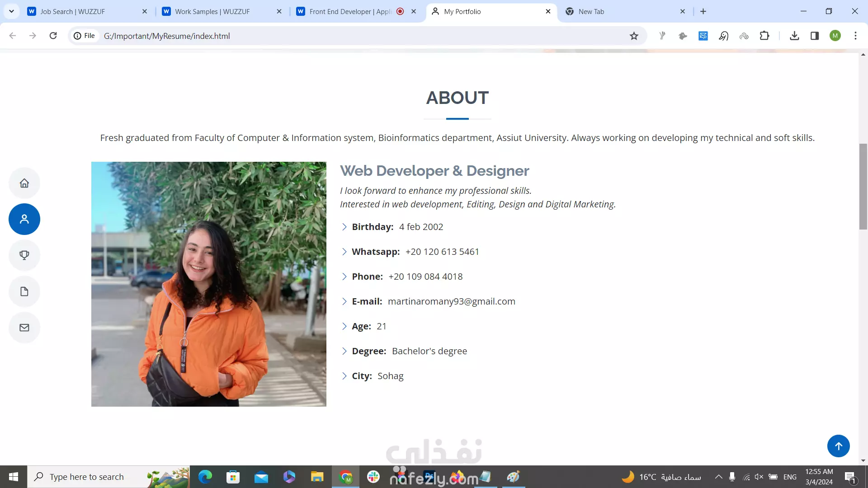Click the taskbar search box
Screen dimensions: 868x488
(x=108, y=477)
